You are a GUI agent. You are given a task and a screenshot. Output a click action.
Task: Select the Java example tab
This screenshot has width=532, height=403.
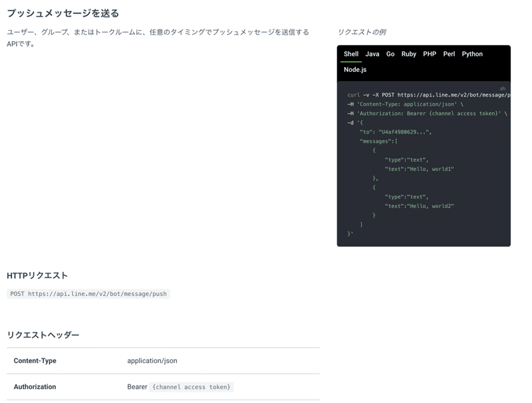coord(372,54)
